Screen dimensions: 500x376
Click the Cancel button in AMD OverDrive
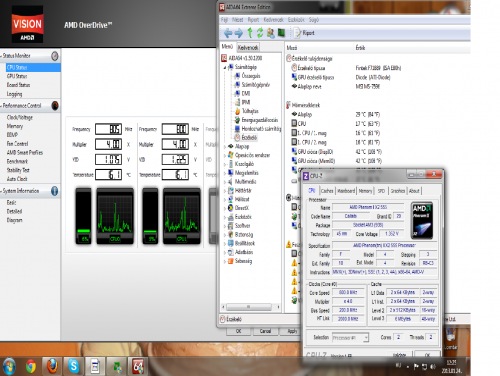pos(265,331)
